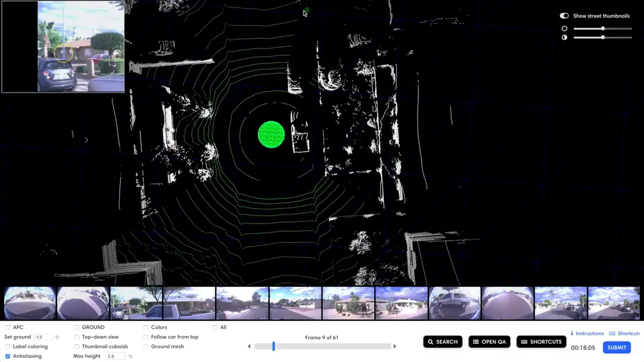Step to the next frame arrow
This screenshot has height=362, width=644.
394,346
